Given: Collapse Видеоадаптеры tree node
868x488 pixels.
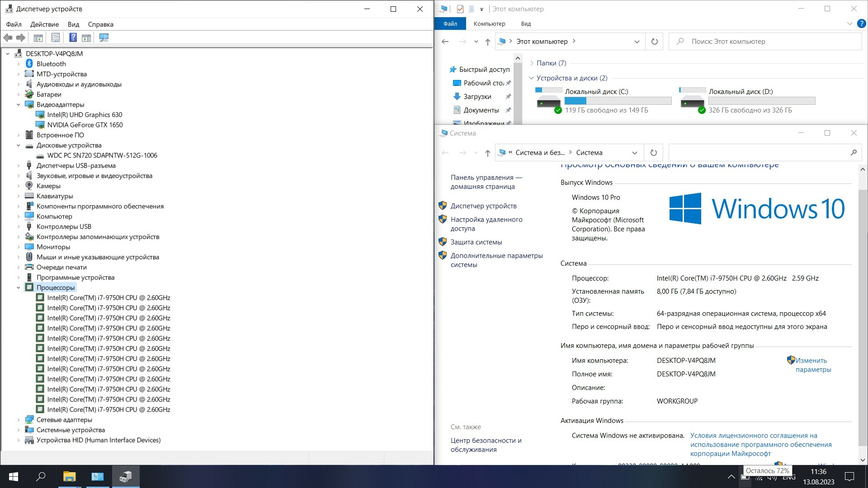Looking at the screenshot, I should point(19,105).
